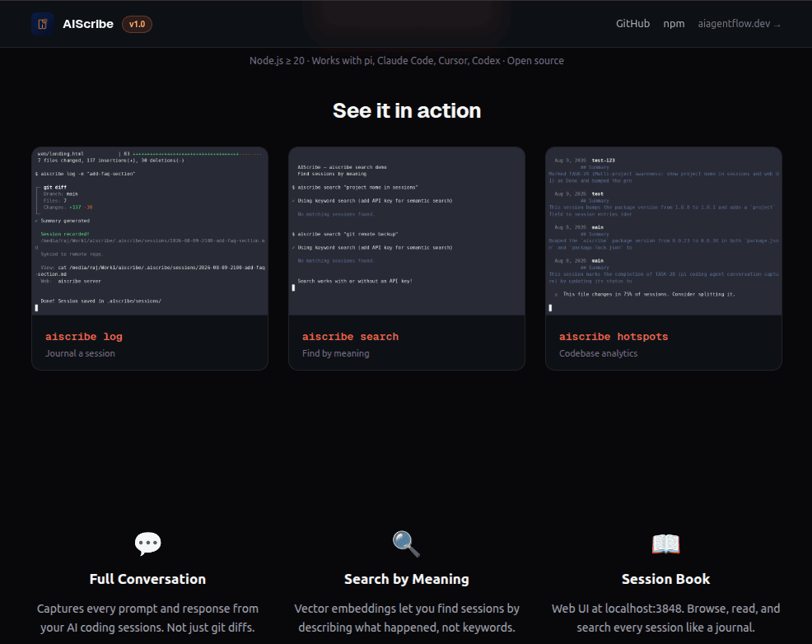Click the speech bubble Full Conversation icon
The image size is (812, 644).
pos(147,544)
